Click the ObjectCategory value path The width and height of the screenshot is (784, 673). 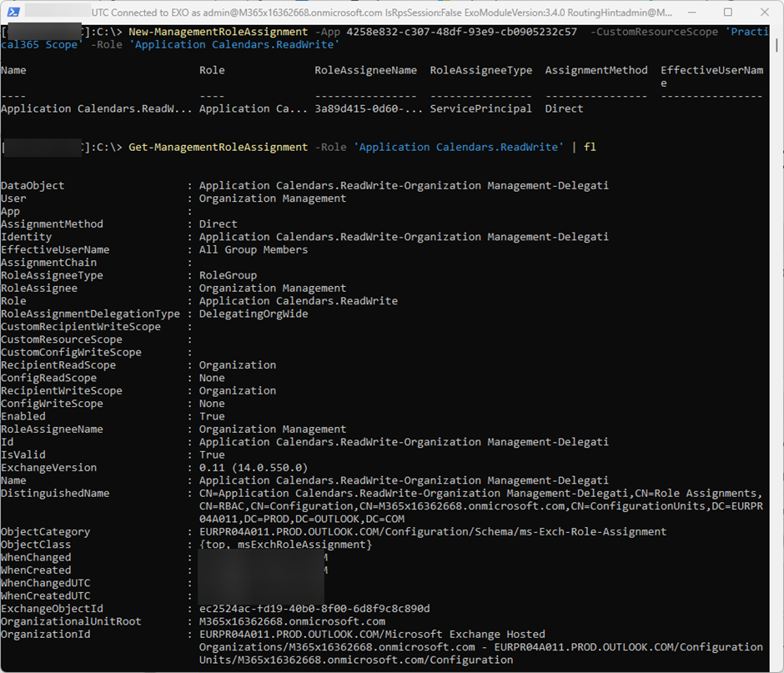tap(433, 532)
